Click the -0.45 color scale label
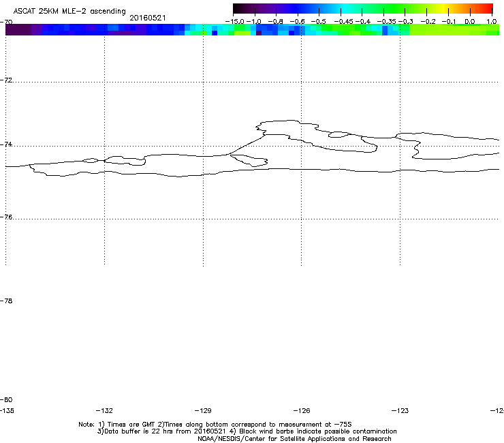The height and width of the screenshot is (443, 504). point(344,22)
